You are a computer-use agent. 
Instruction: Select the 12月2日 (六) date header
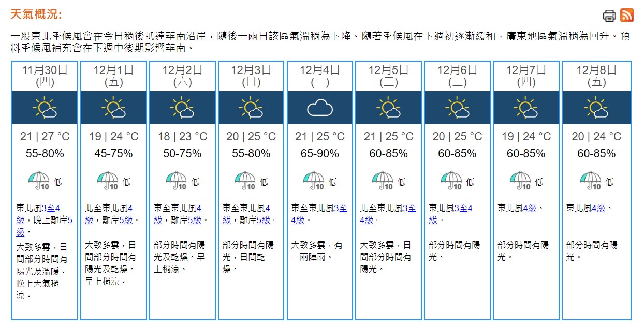182,76
